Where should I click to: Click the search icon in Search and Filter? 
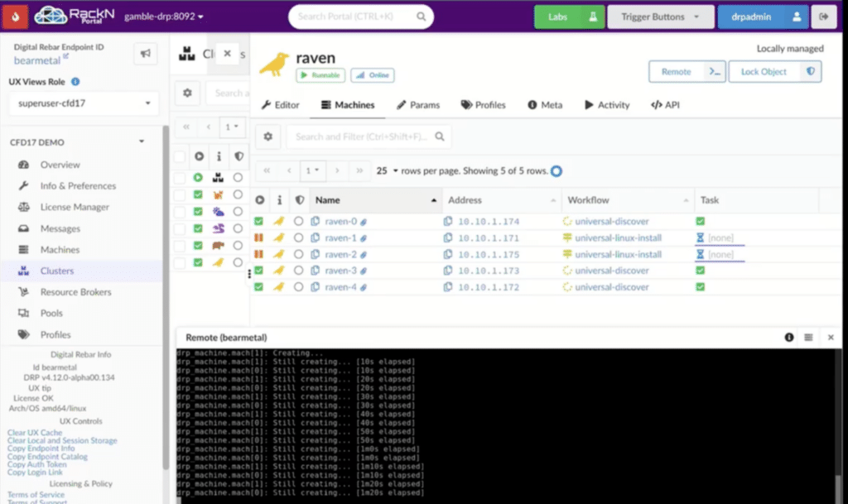(x=440, y=137)
